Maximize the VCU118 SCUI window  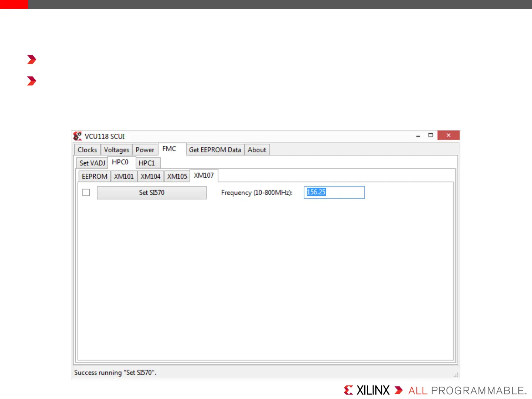[431, 135]
